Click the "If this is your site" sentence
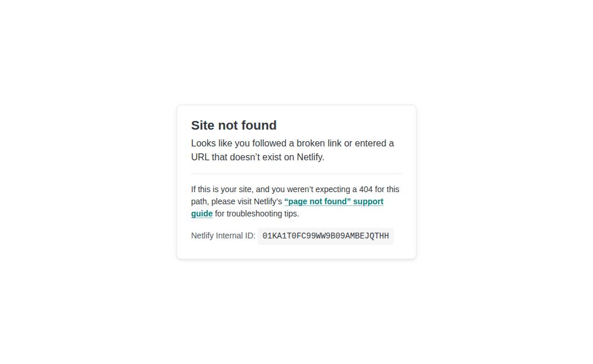The height and width of the screenshot is (364, 593). (x=222, y=189)
